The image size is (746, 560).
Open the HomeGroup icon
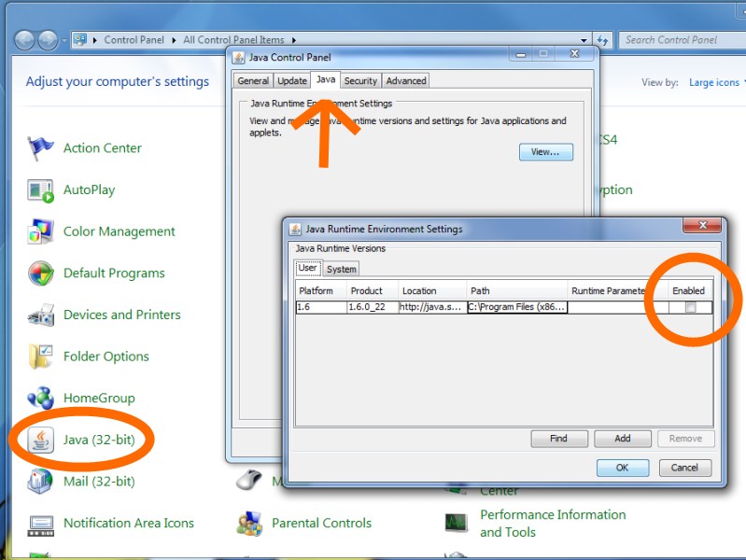click(41, 399)
